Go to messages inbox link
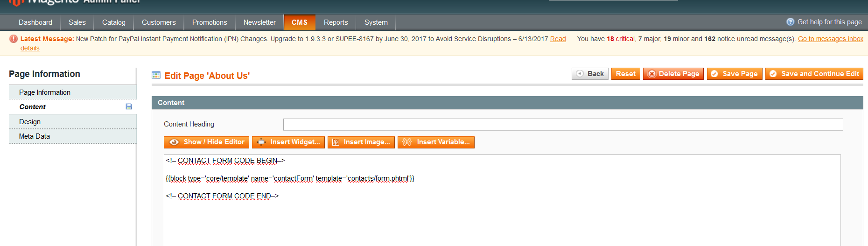 tap(831, 39)
